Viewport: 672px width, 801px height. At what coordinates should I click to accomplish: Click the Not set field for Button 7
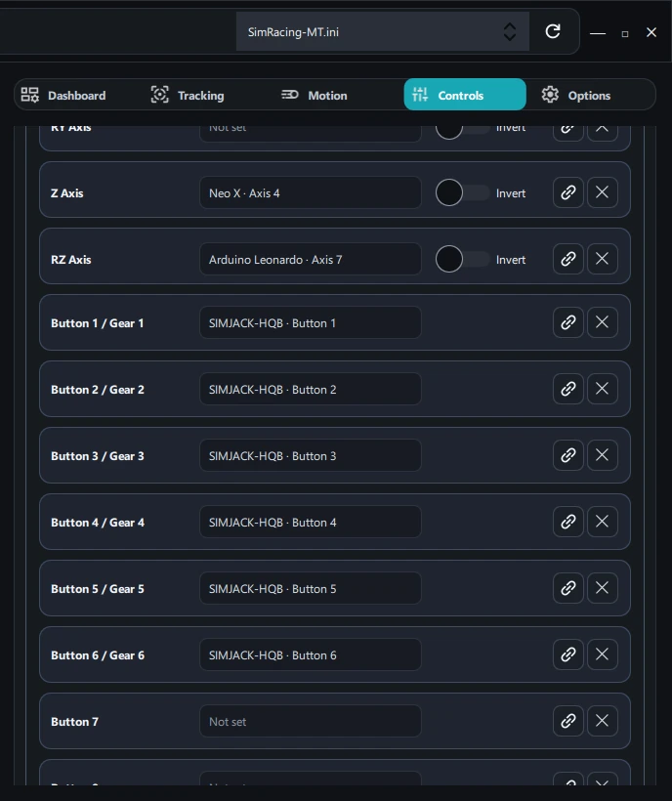pos(311,721)
